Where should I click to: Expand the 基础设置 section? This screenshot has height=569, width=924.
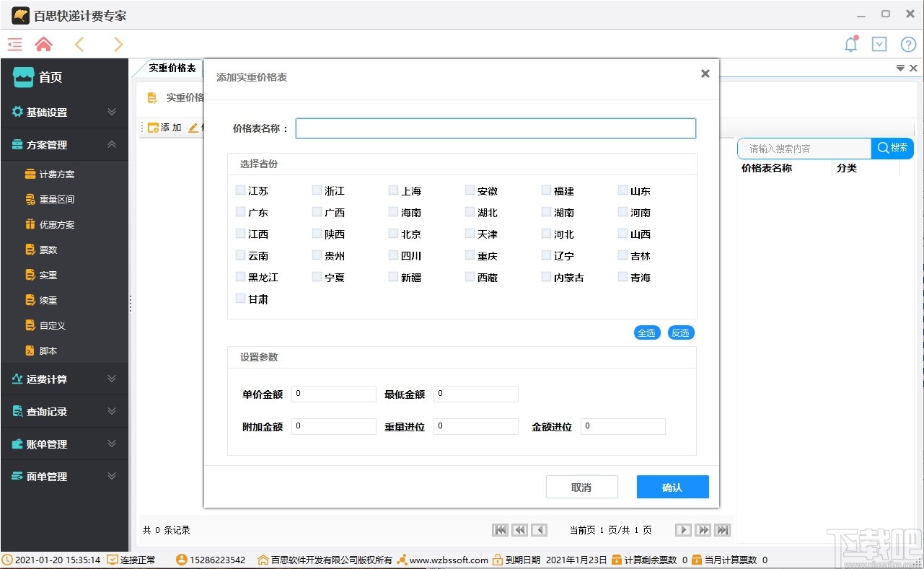click(65, 112)
